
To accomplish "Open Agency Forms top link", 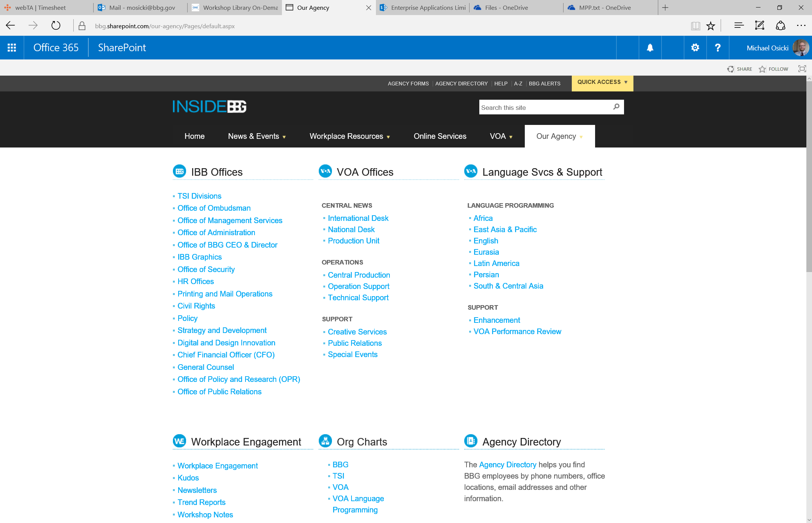I will 408,84.
